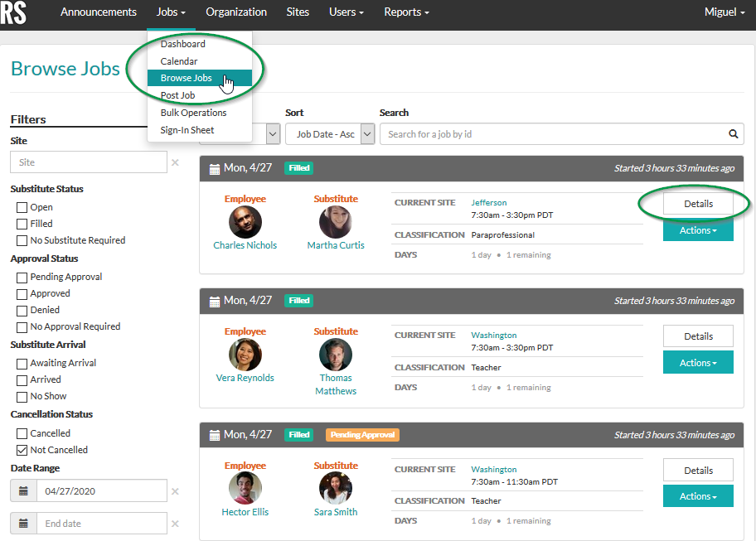Click the Search for a job by id field

coord(562,134)
